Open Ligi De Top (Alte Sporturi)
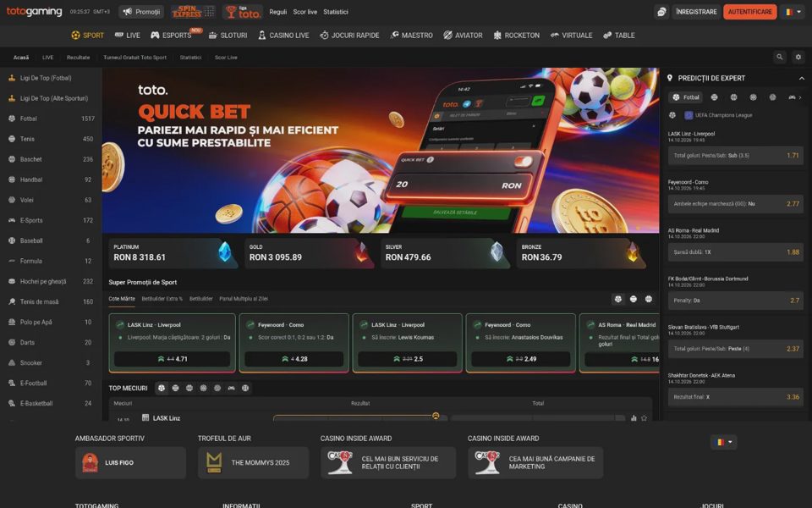This screenshot has width=812, height=508. pos(51,98)
